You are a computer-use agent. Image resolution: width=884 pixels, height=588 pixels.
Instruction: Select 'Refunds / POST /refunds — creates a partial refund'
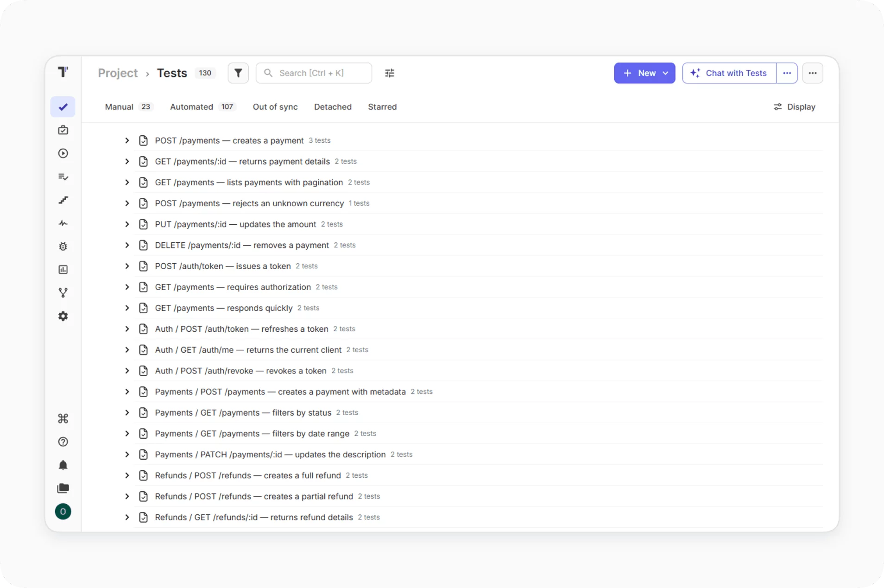(x=254, y=496)
